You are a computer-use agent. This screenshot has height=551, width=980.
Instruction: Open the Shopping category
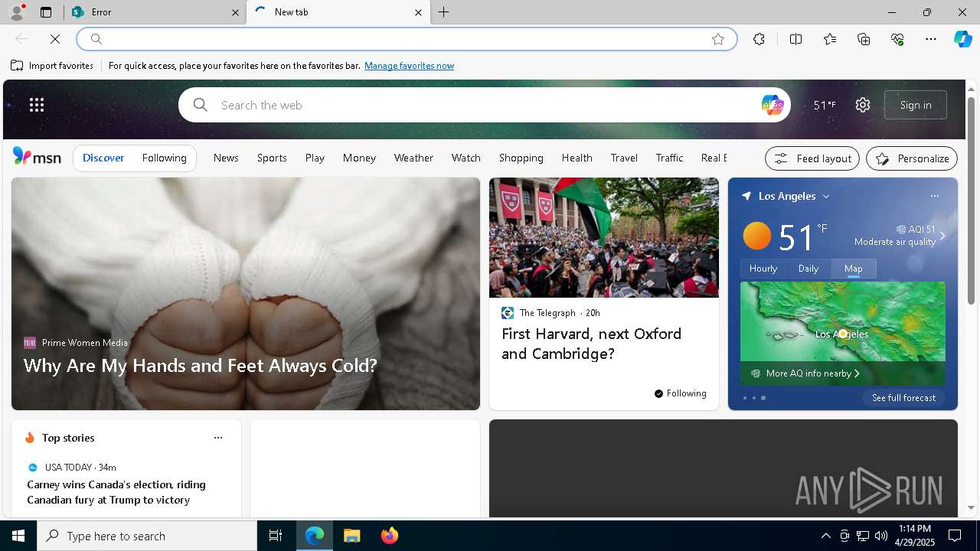(521, 158)
